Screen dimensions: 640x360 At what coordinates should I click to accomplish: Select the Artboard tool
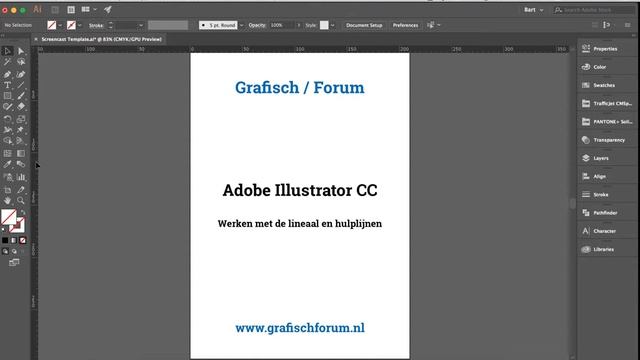point(7,190)
